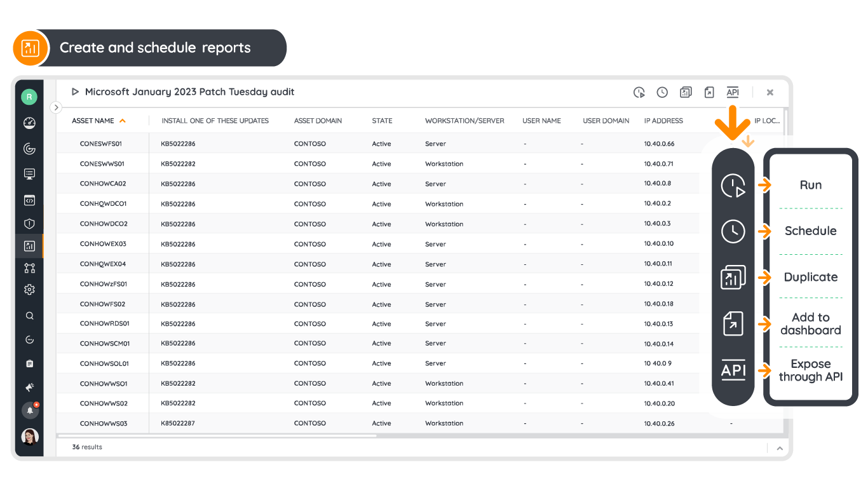Open the sidebar Security shield section
Screen dimensions: 868x488
tap(29, 223)
